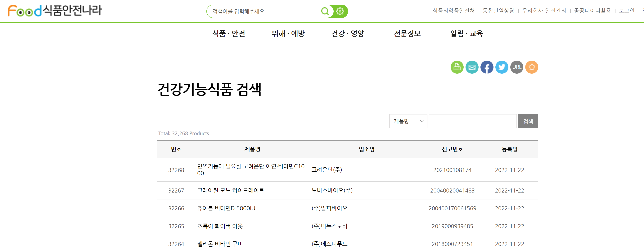Open the 건강·영양 menu

348,34
